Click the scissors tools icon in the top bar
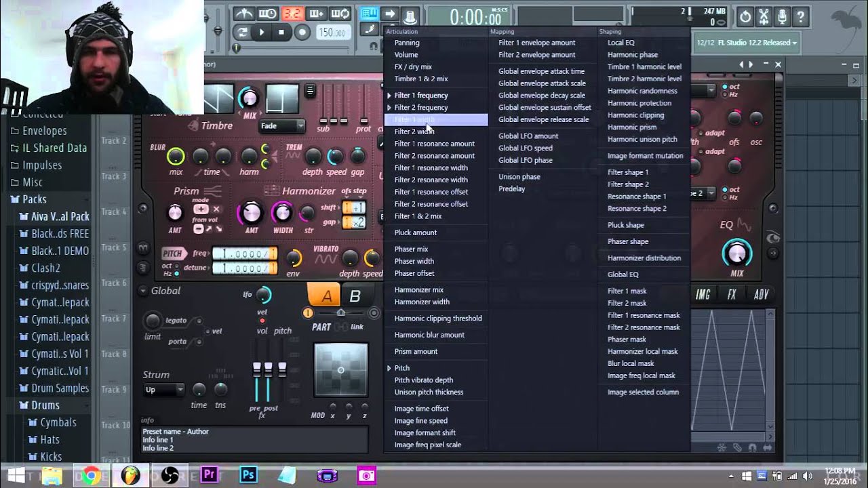868x488 pixels. 764,17
